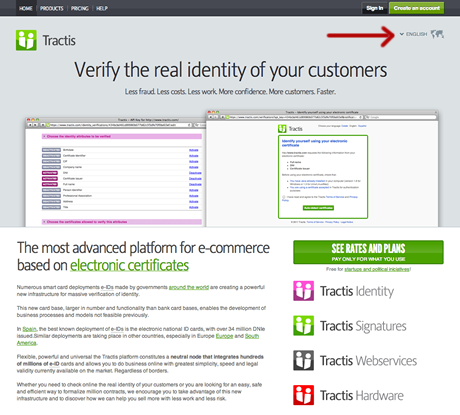Open the Tractis Webservices gray icon
This screenshot has width=460, height=415.
[x=303, y=360]
